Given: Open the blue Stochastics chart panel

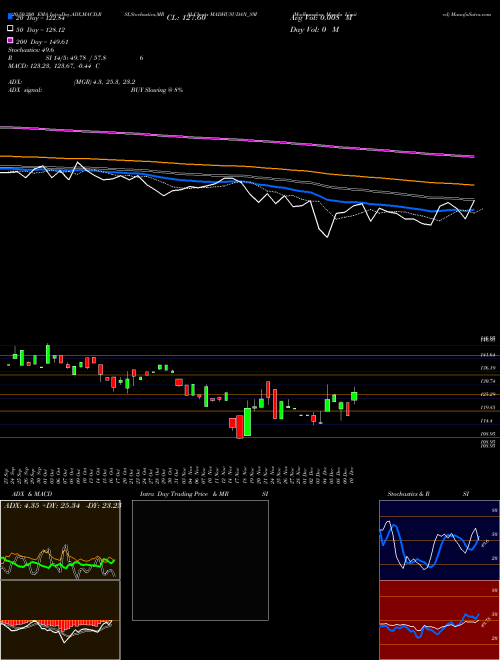Looking at the screenshot, I should [x=439, y=540].
